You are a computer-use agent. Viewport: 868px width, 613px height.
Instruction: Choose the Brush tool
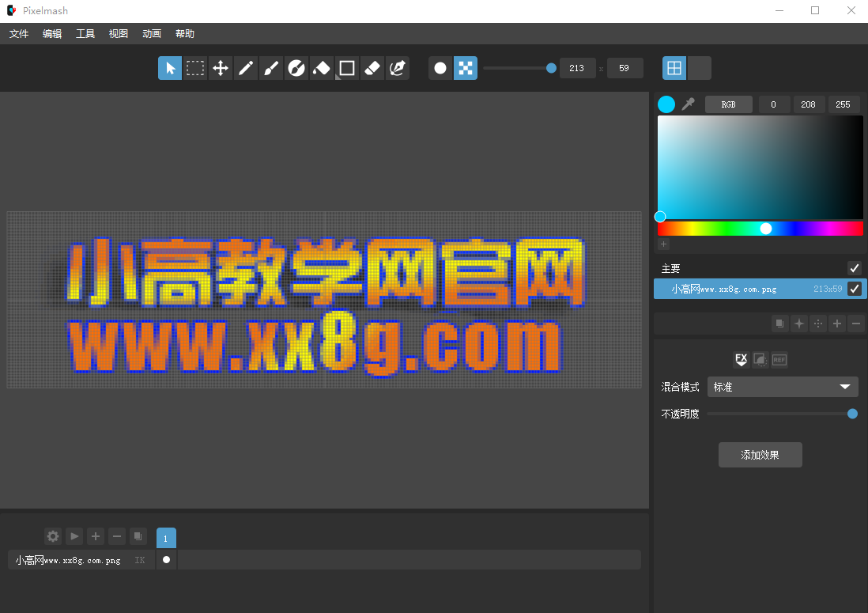[270, 68]
